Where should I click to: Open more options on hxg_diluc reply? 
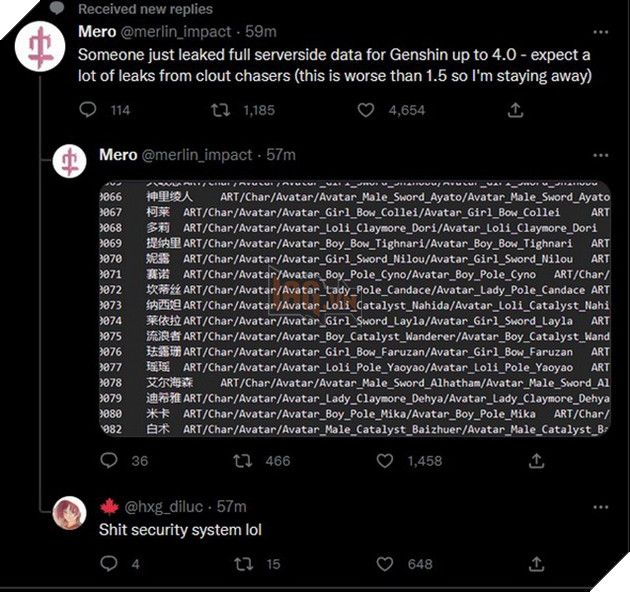600,507
